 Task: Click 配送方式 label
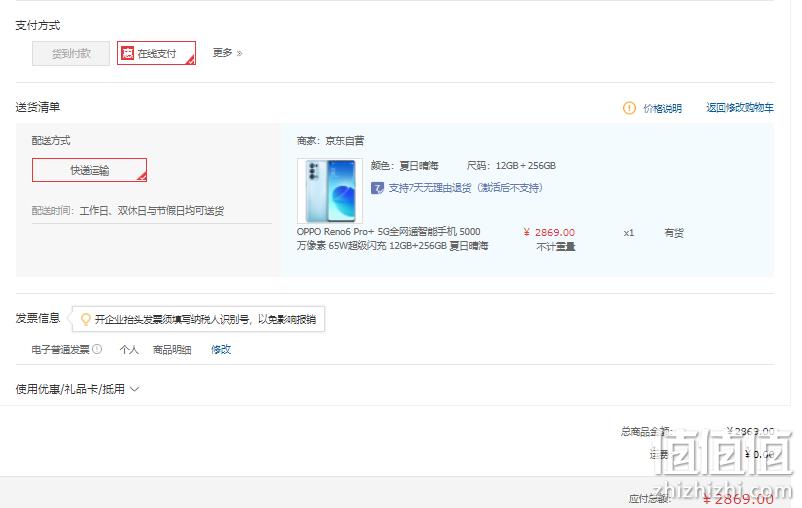(51, 141)
